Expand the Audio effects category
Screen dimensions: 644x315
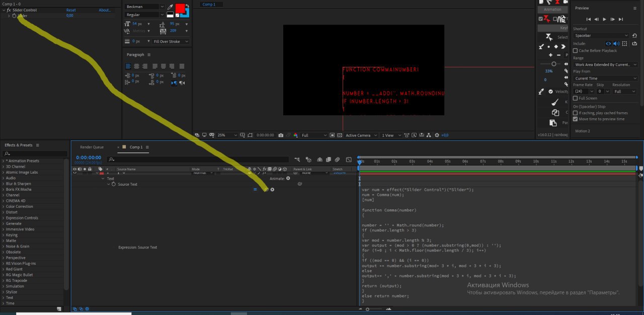point(3,178)
